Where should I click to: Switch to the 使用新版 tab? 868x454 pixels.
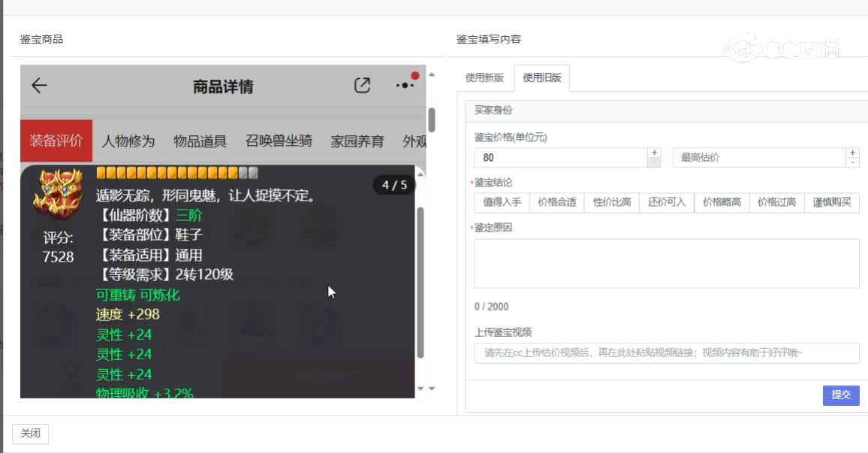tap(484, 77)
